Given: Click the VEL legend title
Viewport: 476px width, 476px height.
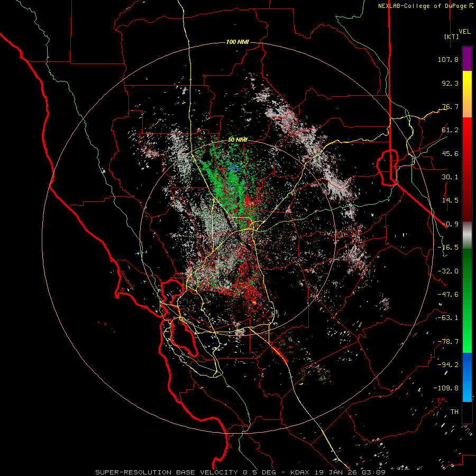Looking at the screenshot, I should pyautogui.click(x=464, y=32).
